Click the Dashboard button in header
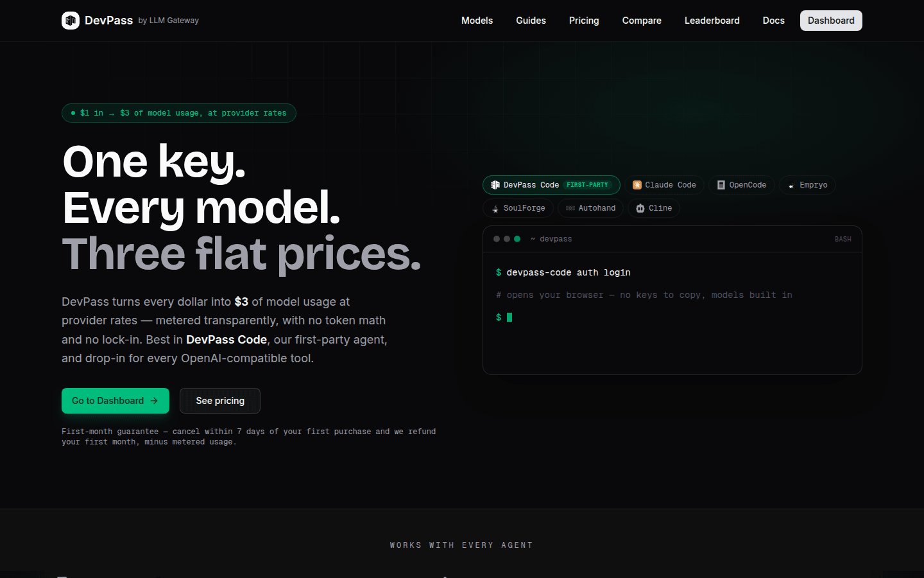 831,21
